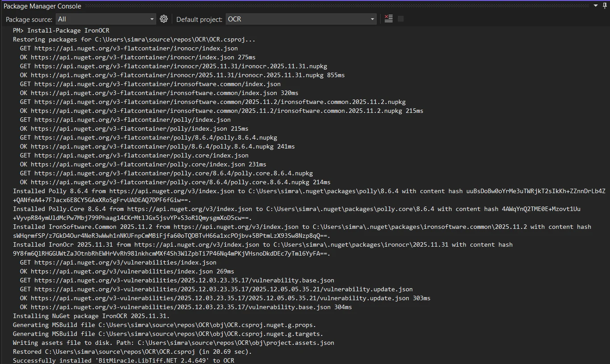Toggle auto-hide pin for the console
The width and height of the screenshot is (610, 364).
pos(605,6)
